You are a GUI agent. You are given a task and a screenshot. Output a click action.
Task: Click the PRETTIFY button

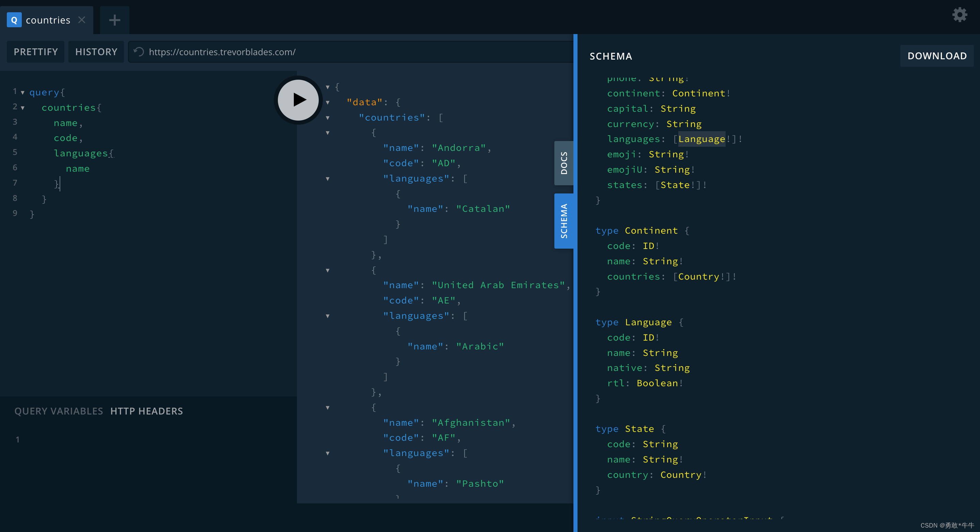tap(36, 52)
